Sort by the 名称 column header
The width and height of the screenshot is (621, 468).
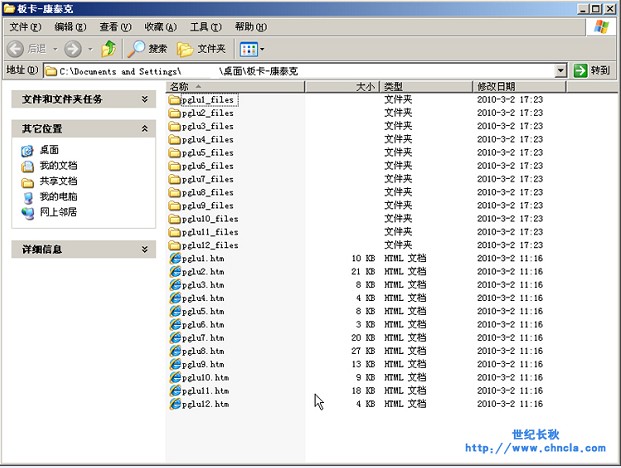click(x=235, y=87)
